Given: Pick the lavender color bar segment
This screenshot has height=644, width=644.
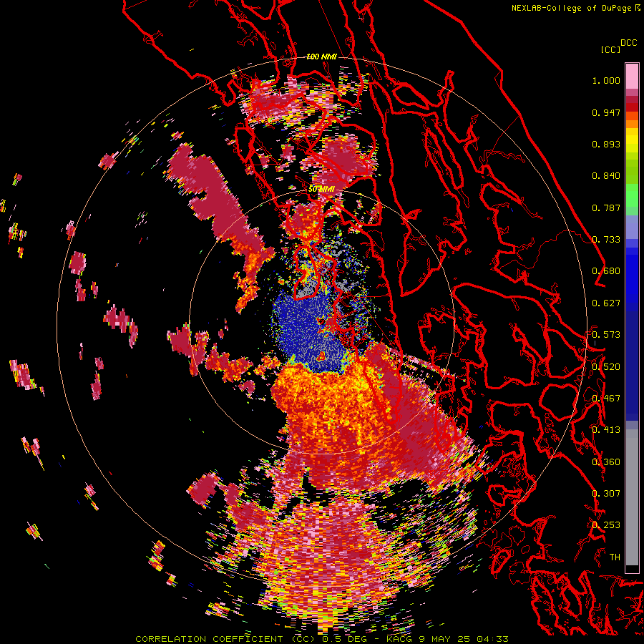Looking at the screenshot, I should coord(632,227).
